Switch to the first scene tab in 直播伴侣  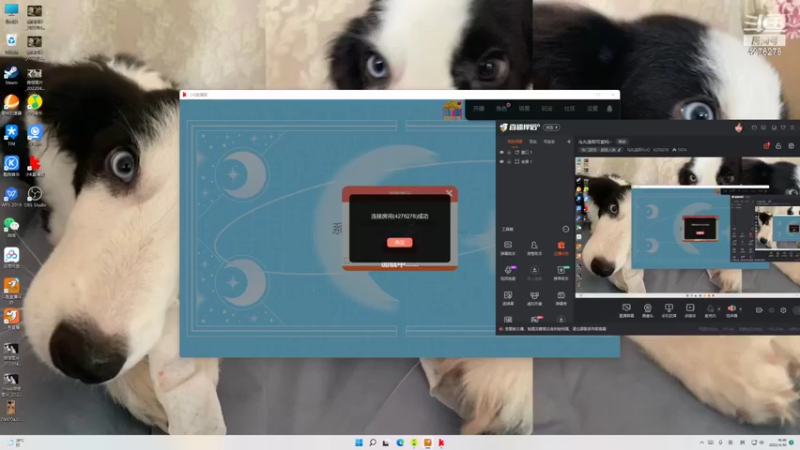(515, 141)
